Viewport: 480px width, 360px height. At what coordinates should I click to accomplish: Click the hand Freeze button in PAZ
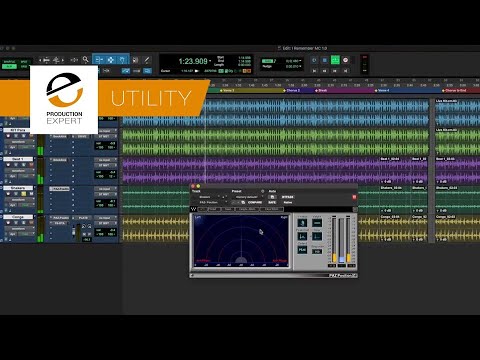[x=302, y=223]
